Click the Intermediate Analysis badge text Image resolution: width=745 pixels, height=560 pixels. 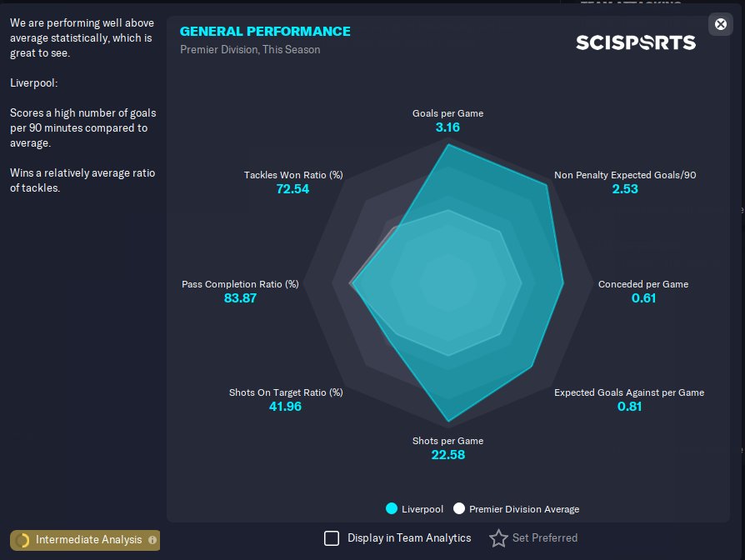[88, 540]
